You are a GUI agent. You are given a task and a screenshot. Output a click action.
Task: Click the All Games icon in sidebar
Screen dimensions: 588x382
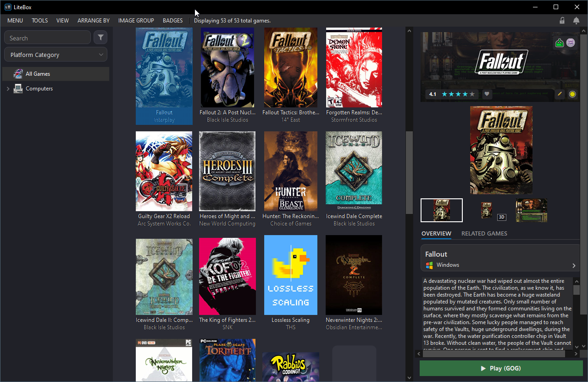pyautogui.click(x=18, y=74)
